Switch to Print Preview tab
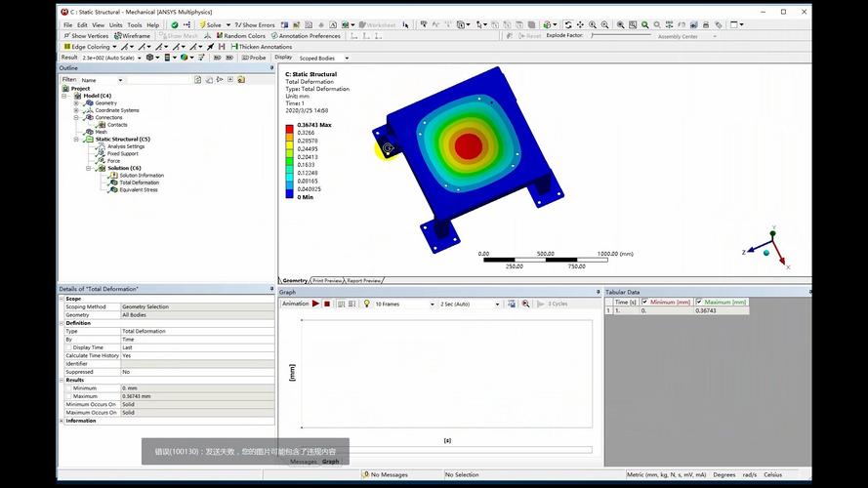 point(327,280)
